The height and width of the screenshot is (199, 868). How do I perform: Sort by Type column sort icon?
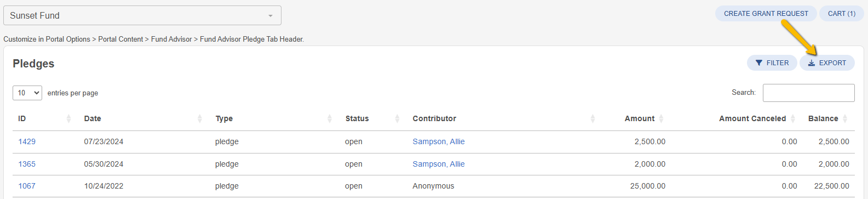point(330,118)
